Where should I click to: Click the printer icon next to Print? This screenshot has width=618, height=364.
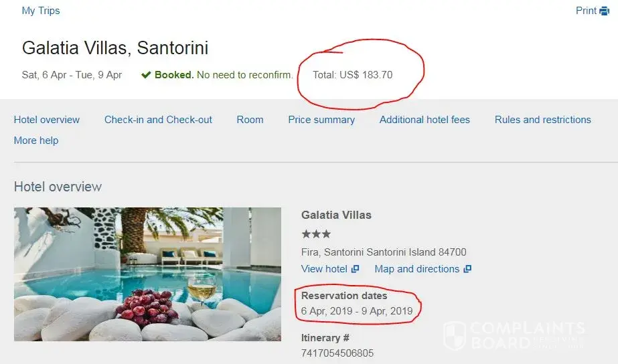[x=605, y=11]
